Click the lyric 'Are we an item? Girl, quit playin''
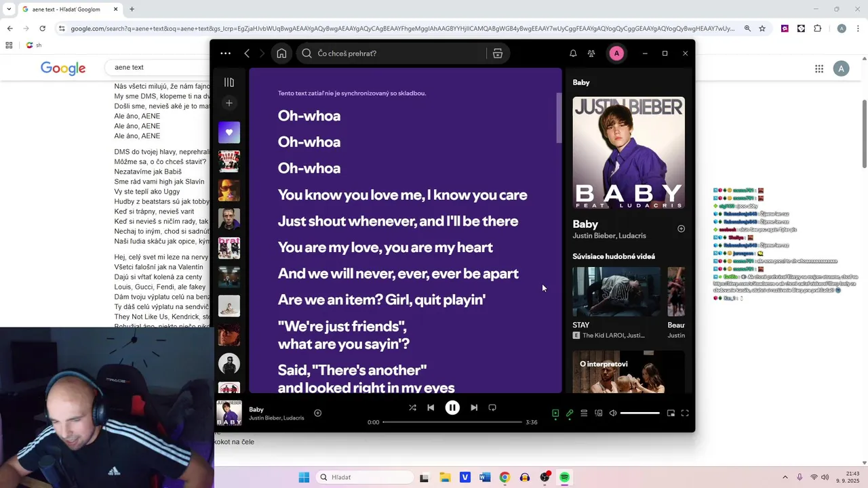868x488 pixels. (382, 300)
